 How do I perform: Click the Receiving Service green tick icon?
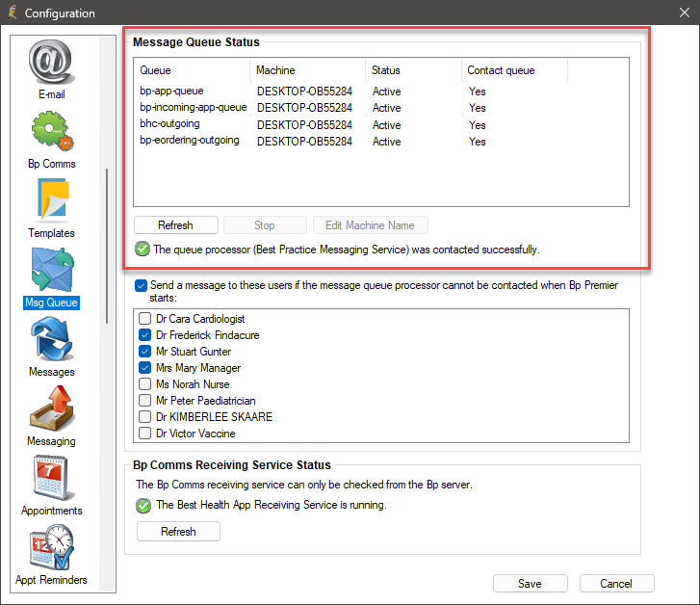point(143,506)
